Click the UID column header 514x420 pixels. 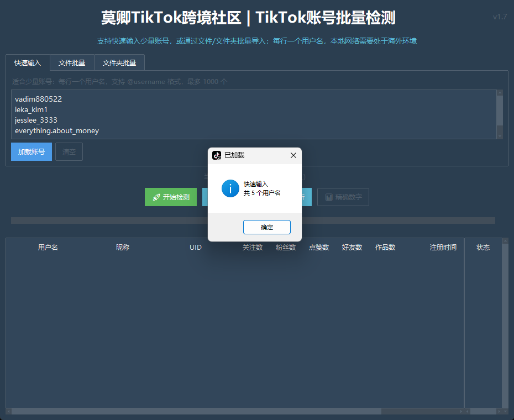click(x=196, y=248)
